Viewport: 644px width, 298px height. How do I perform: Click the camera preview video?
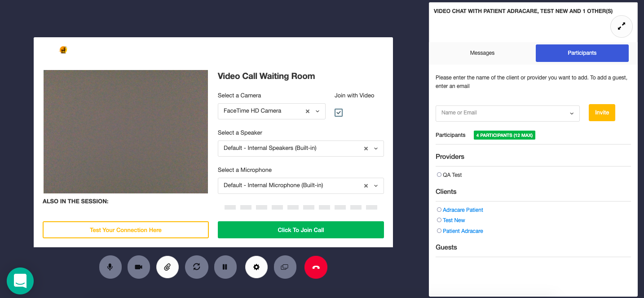[126, 131]
